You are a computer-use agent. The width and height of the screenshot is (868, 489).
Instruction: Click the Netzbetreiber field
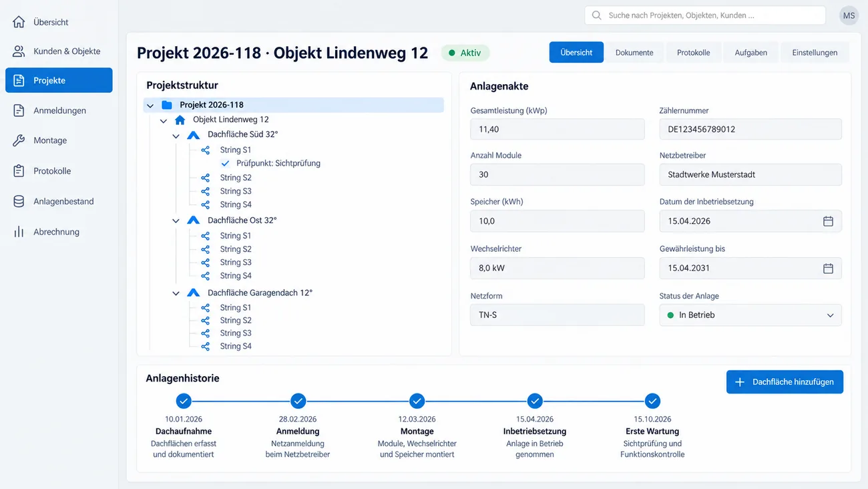pos(750,174)
